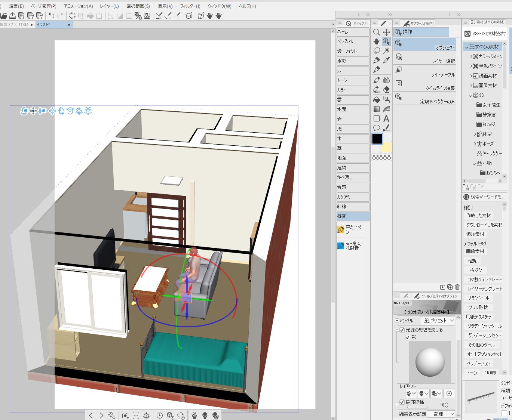Click the transparent color swatch

382,158
